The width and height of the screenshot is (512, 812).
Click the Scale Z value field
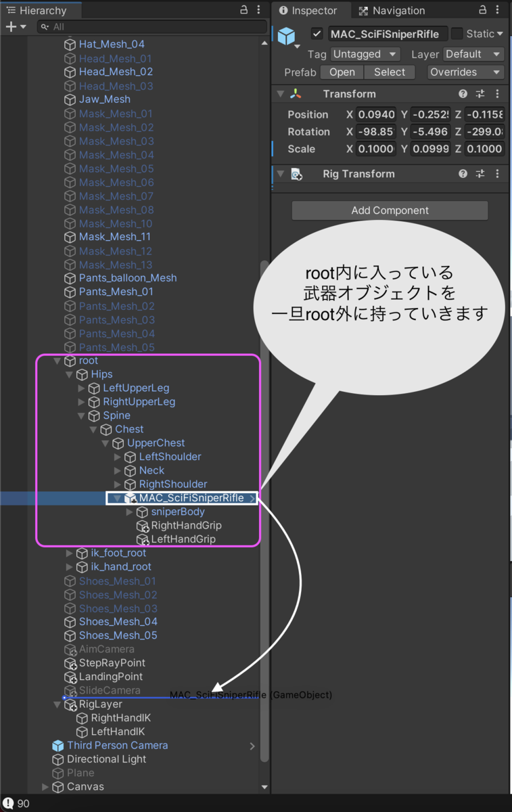point(484,149)
